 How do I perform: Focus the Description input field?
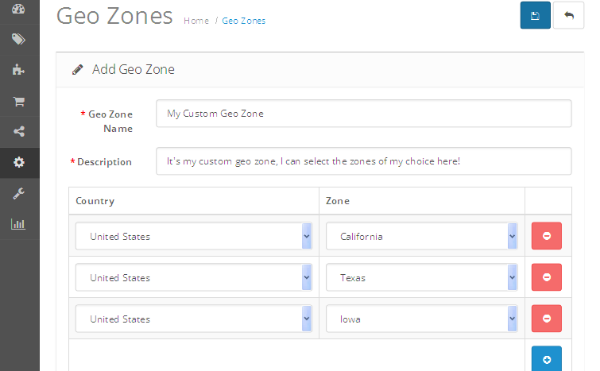coord(364,161)
